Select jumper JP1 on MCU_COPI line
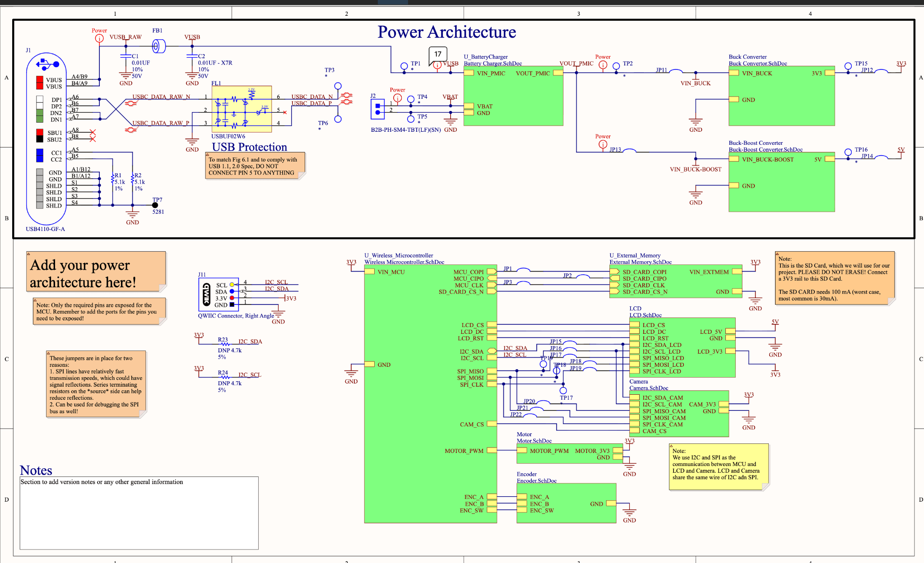The width and height of the screenshot is (924, 563). (523, 270)
